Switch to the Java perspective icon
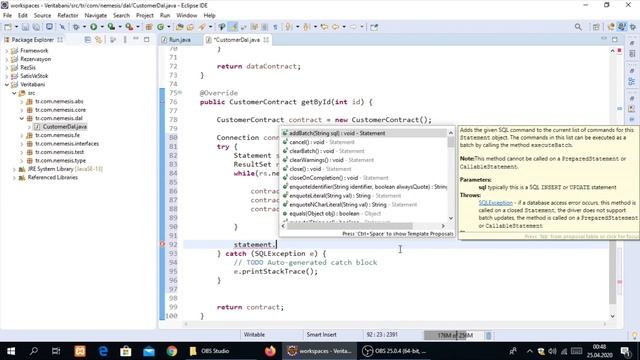The height and width of the screenshot is (360, 640). [622, 27]
